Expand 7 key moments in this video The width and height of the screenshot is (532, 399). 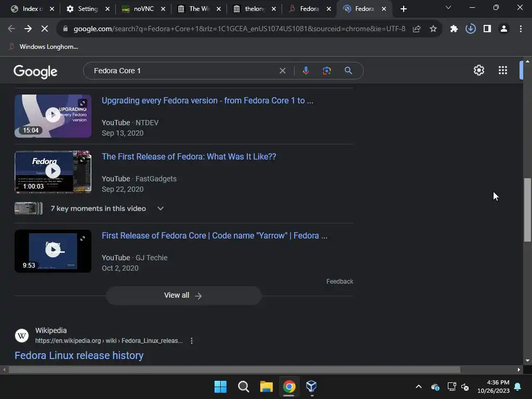pos(161,208)
